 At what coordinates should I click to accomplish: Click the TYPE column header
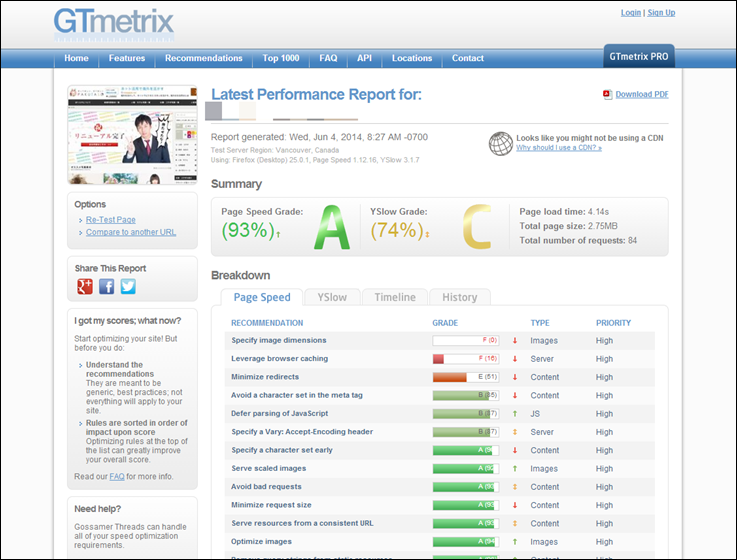pyautogui.click(x=540, y=323)
